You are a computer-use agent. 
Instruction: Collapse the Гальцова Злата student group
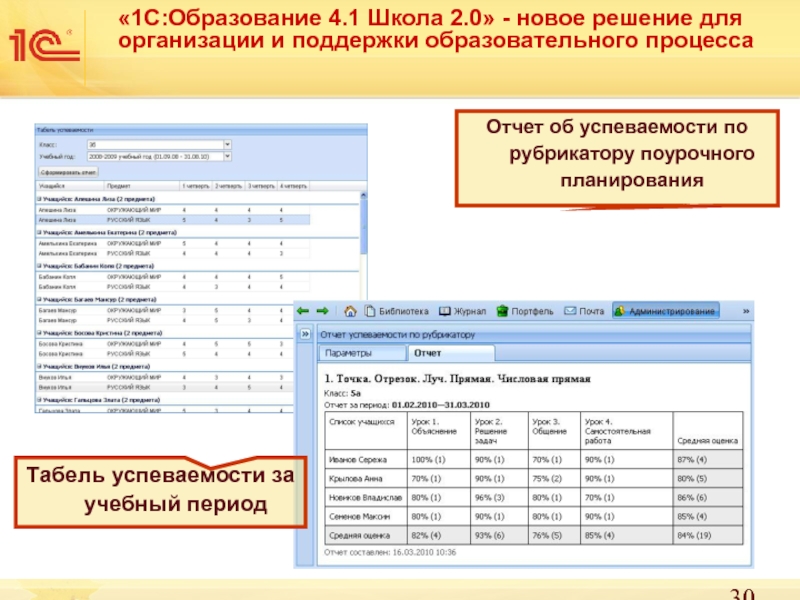[40, 400]
